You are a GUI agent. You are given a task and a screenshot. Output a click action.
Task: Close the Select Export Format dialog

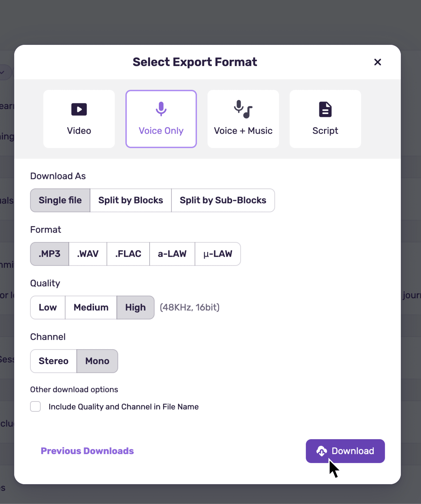click(378, 62)
